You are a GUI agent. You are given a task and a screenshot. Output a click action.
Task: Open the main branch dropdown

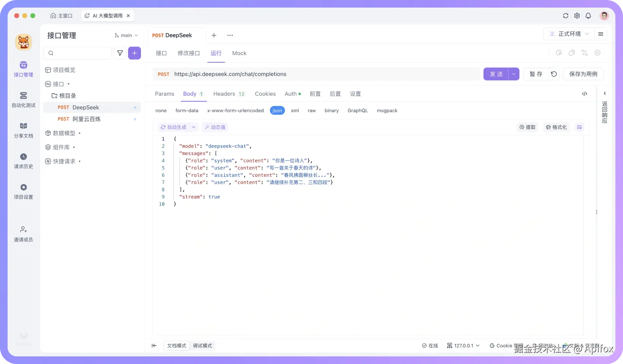pyautogui.click(x=126, y=35)
